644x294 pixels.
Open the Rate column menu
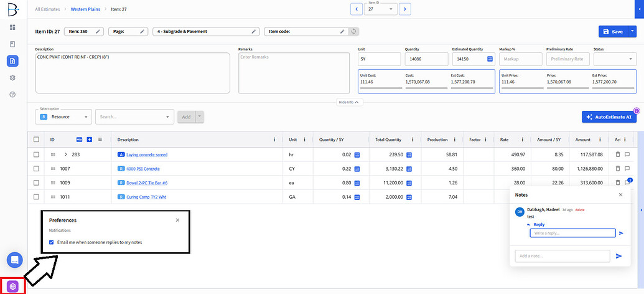click(x=523, y=140)
